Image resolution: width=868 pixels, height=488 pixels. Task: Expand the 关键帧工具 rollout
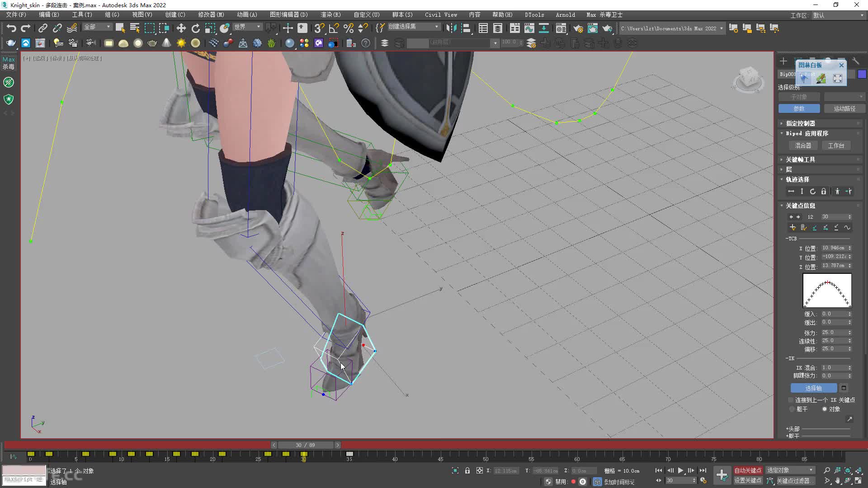point(821,160)
